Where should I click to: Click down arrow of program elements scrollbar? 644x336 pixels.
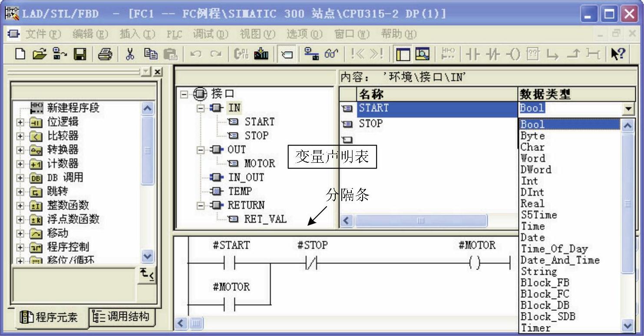(148, 257)
